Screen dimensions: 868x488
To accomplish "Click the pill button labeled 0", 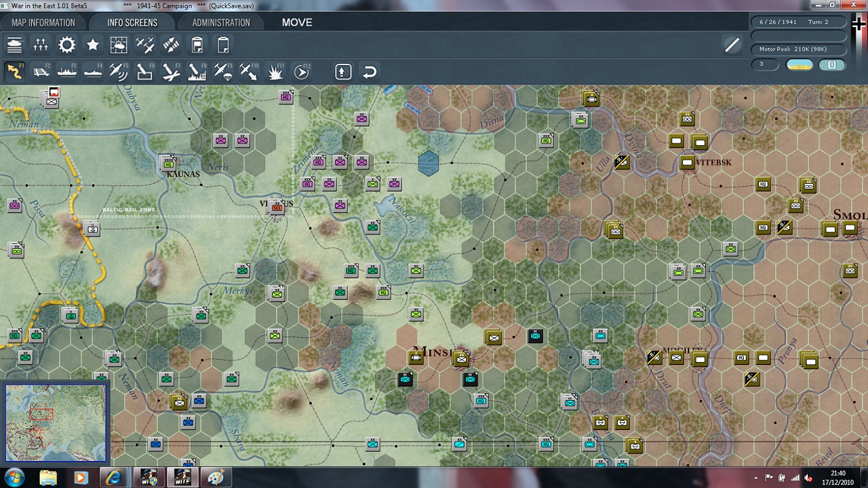I will tap(832, 65).
